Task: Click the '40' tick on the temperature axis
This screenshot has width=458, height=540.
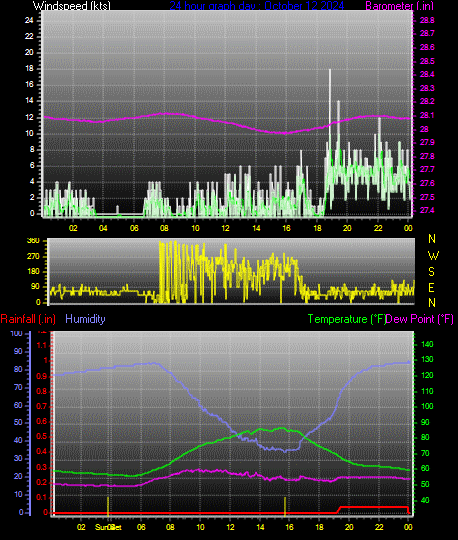Action: [425, 500]
